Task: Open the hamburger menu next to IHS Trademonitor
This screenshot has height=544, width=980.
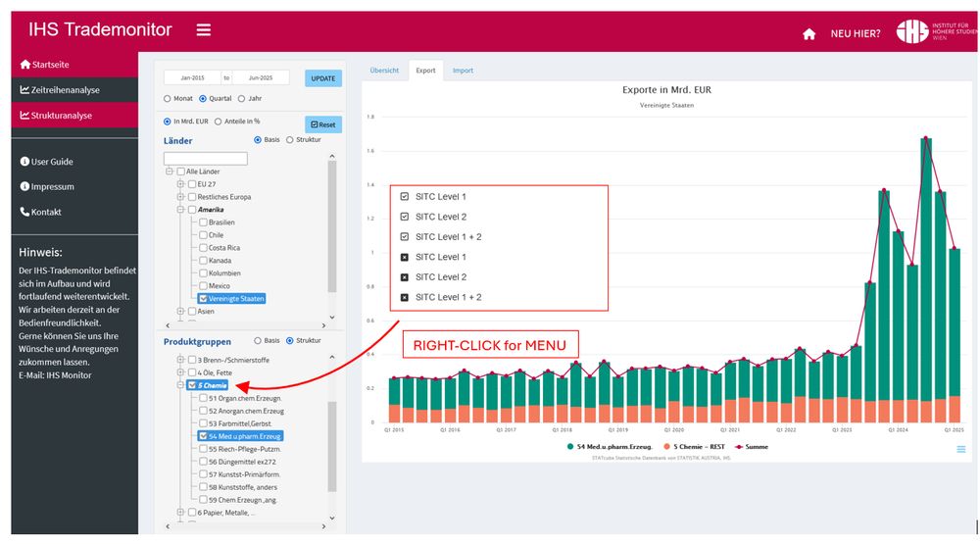Action: (x=203, y=29)
